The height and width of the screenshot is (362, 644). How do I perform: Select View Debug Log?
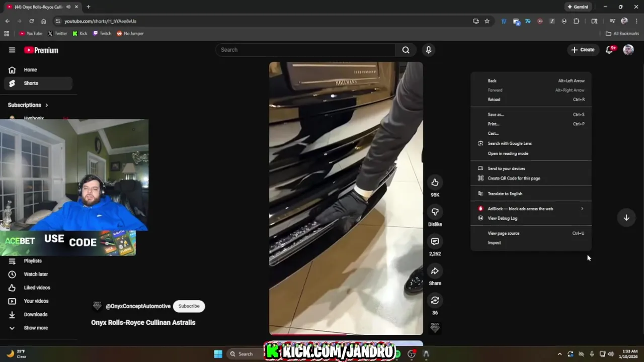tap(531, 218)
